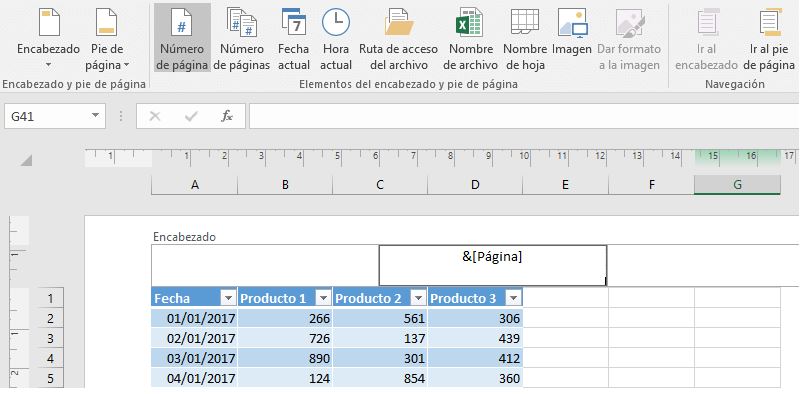The width and height of the screenshot is (802, 394).
Task: Select cell containing 306
Action: 475,318
